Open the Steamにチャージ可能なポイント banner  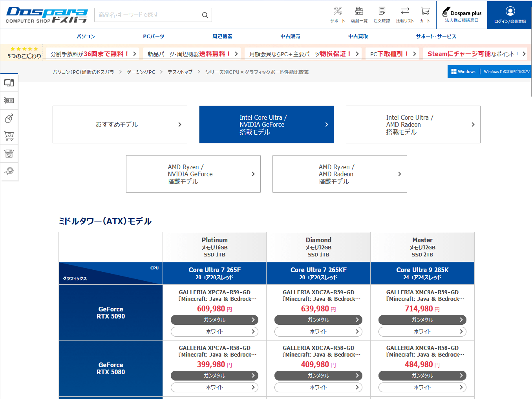pos(476,54)
